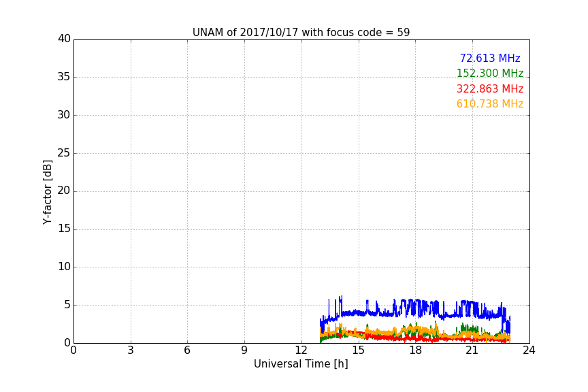
Task: Click the y-axis tick label 30
Action: pos(64,115)
